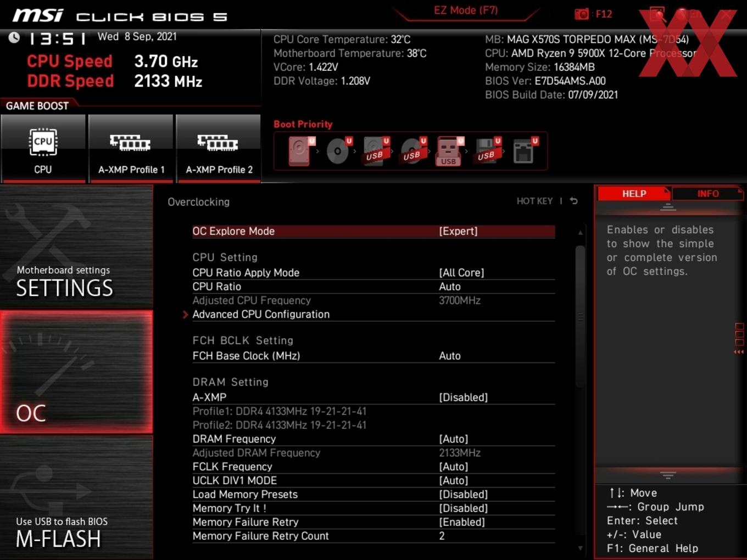Click the Boot Priority heading
This screenshot has height=560, width=747.
pyautogui.click(x=303, y=124)
